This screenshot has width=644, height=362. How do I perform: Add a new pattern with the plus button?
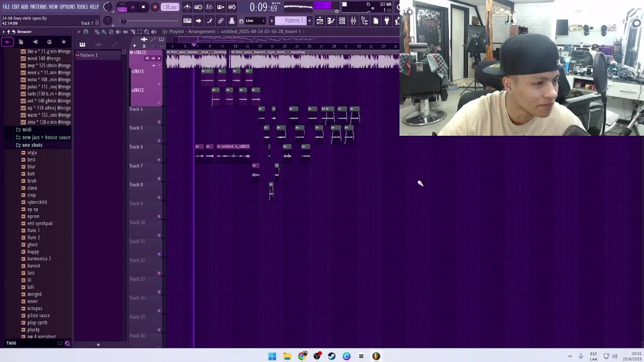[309, 21]
